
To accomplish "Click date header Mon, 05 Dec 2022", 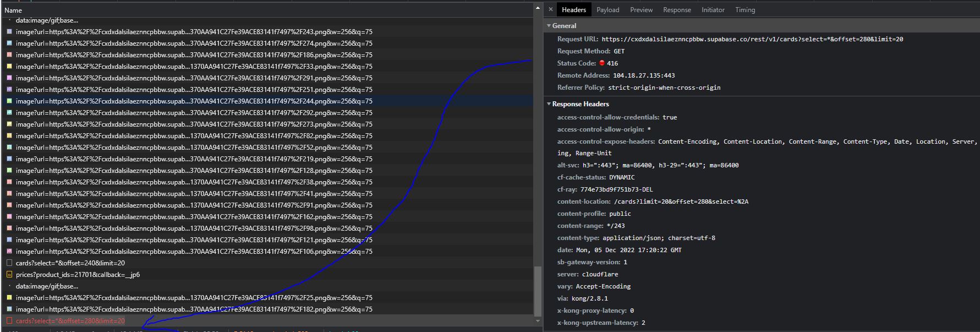I will pyautogui.click(x=628, y=250).
